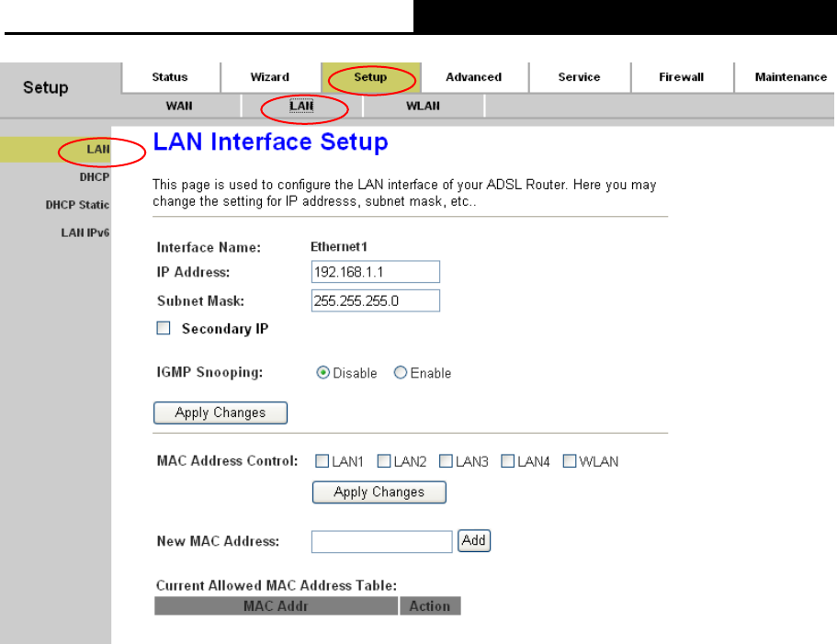Select the LAN sub-tab
This screenshot has height=644, width=837.
point(301,106)
